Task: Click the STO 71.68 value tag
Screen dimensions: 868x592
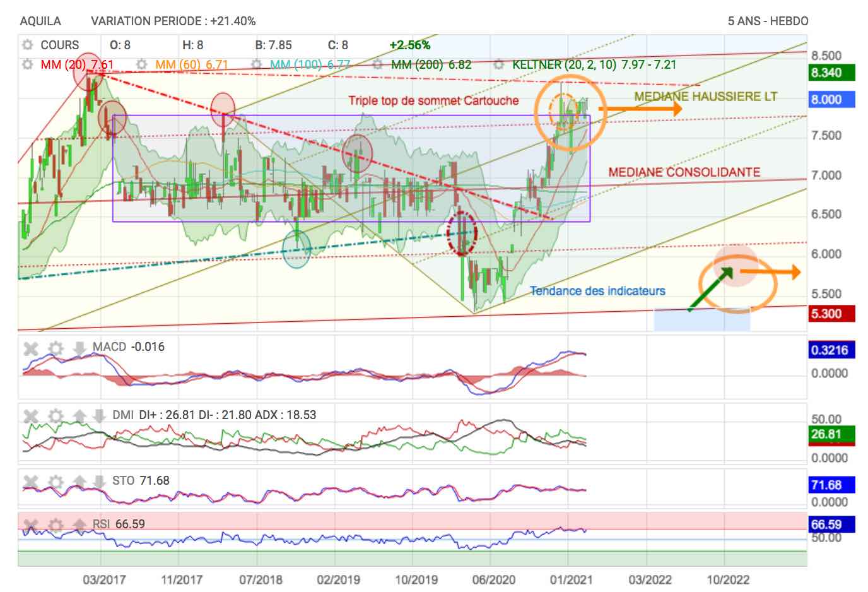Action: pos(831,485)
